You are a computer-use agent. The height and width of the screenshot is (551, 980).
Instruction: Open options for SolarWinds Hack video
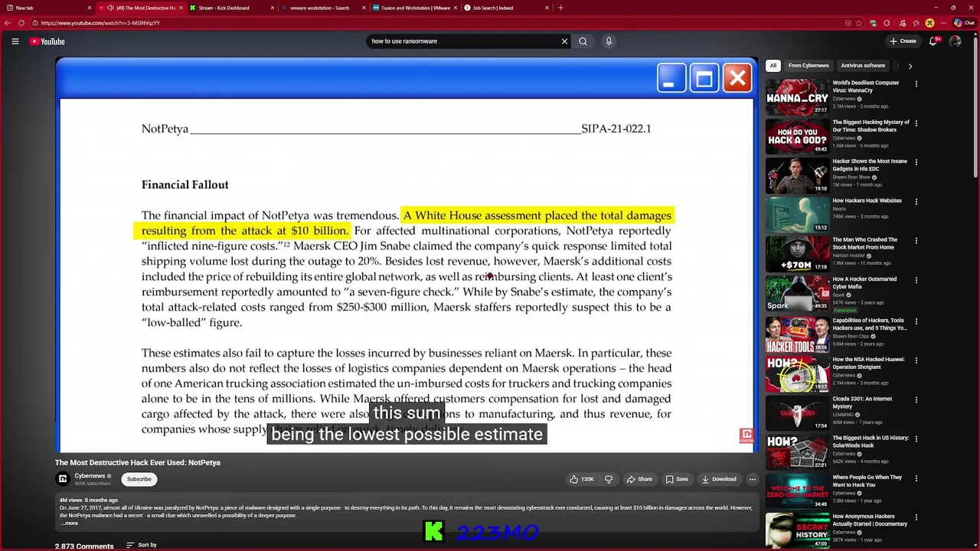pyautogui.click(x=916, y=439)
